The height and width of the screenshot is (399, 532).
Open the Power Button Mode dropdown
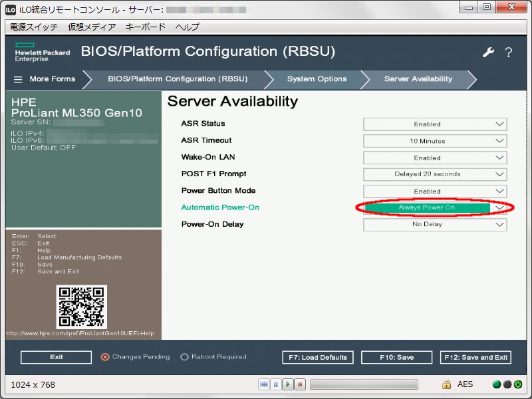point(435,191)
